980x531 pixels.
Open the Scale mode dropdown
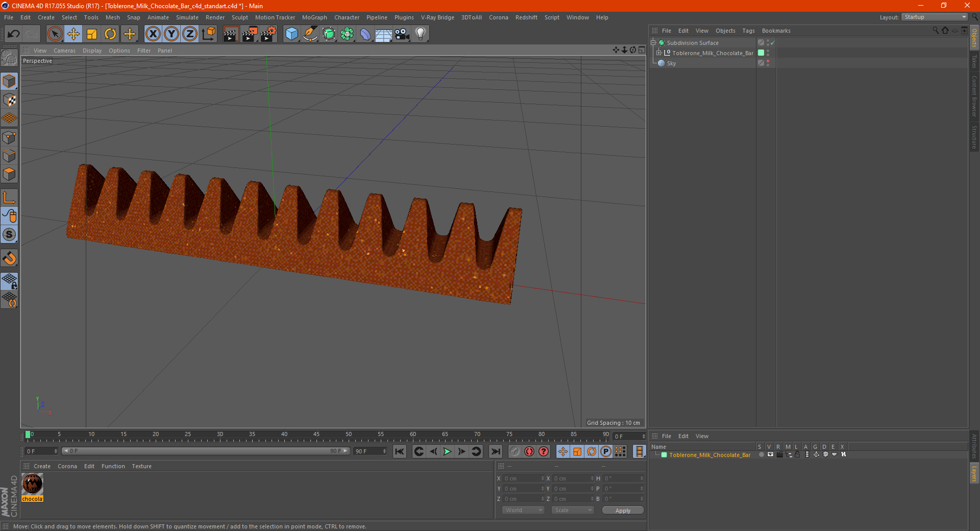pyautogui.click(x=573, y=510)
